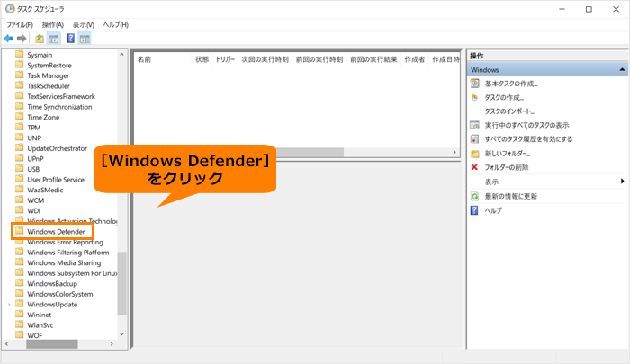The width and height of the screenshot is (630, 364).
Task: Click the up-one-level folder toolbar icon
Action: 40,39
